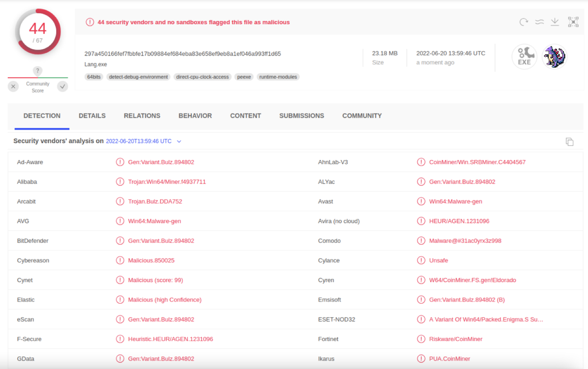
Task: Go to the COMMUNITY tab
Action: point(362,116)
